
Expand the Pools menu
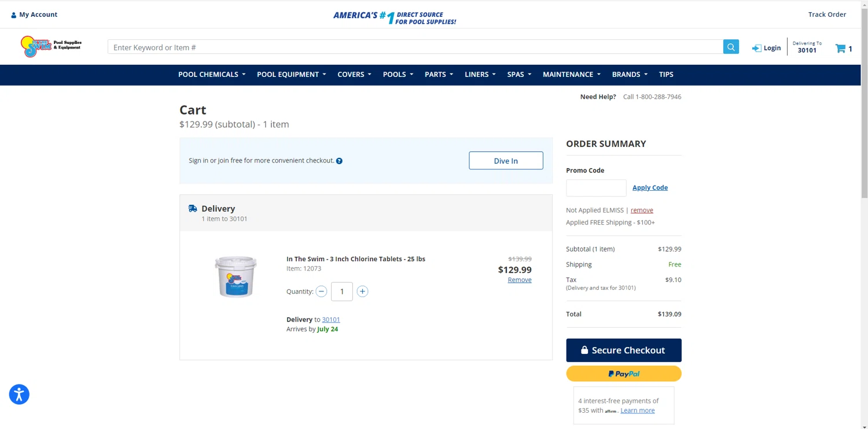point(398,75)
